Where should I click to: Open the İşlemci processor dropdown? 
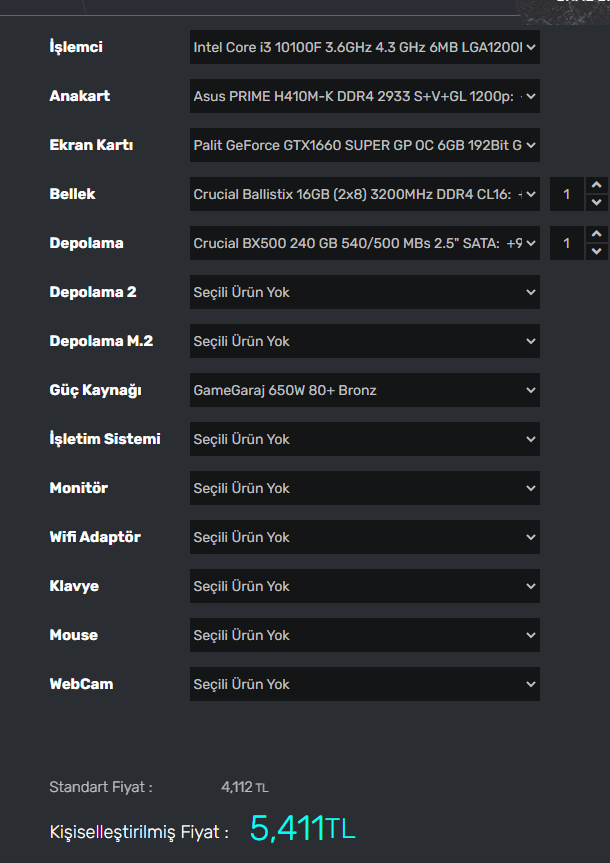click(x=364, y=47)
